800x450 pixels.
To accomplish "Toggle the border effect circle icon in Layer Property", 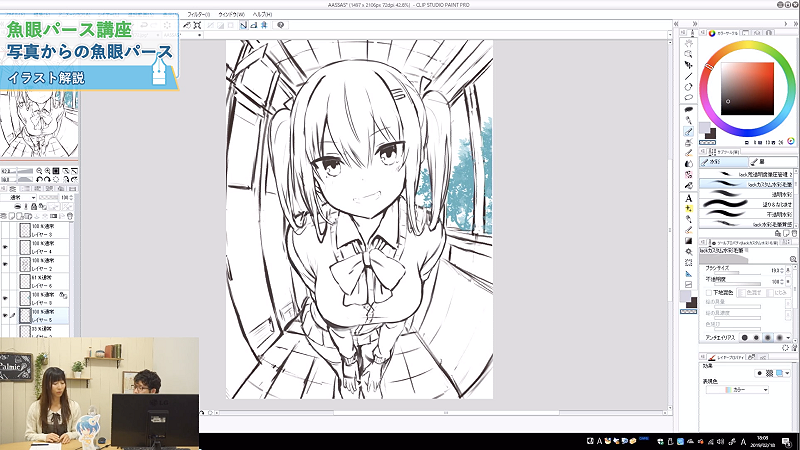I will [x=759, y=373].
